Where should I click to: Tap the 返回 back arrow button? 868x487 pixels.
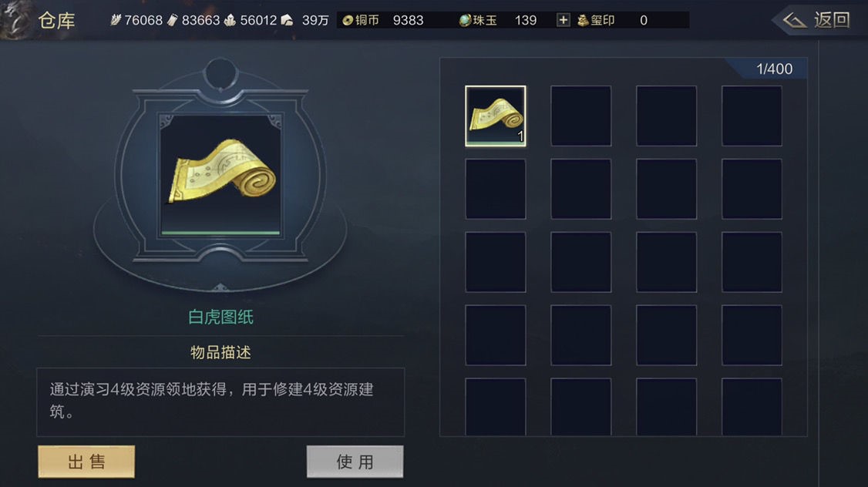coord(816,21)
